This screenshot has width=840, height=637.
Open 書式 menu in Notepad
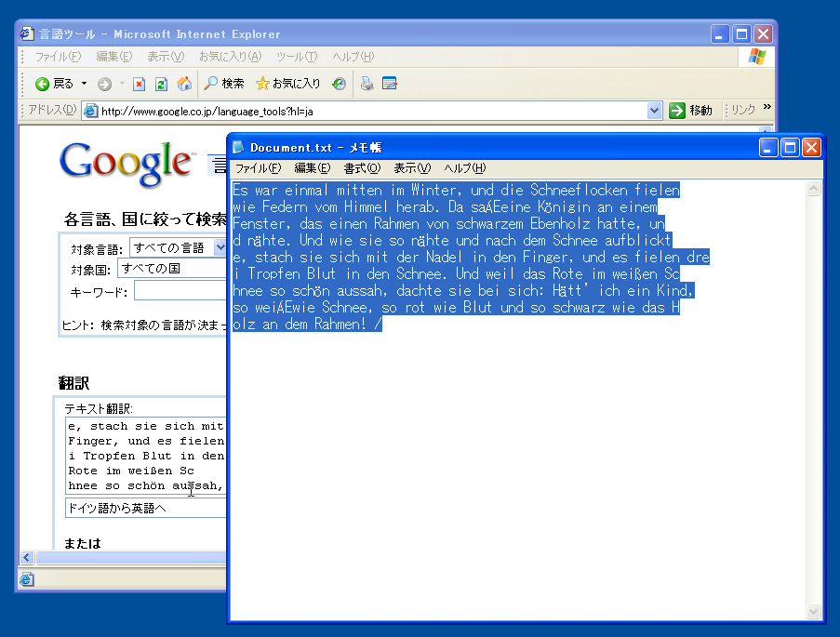tap(362, 168)
